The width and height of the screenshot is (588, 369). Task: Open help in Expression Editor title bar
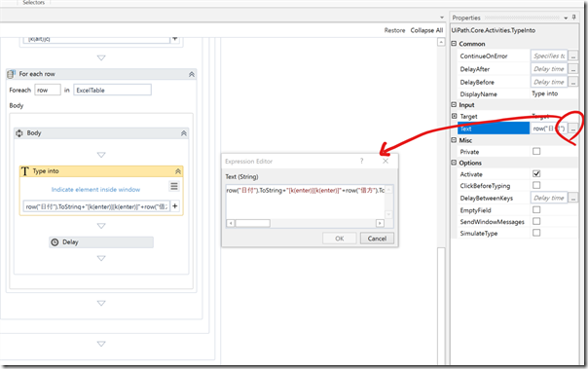(361, 161)
